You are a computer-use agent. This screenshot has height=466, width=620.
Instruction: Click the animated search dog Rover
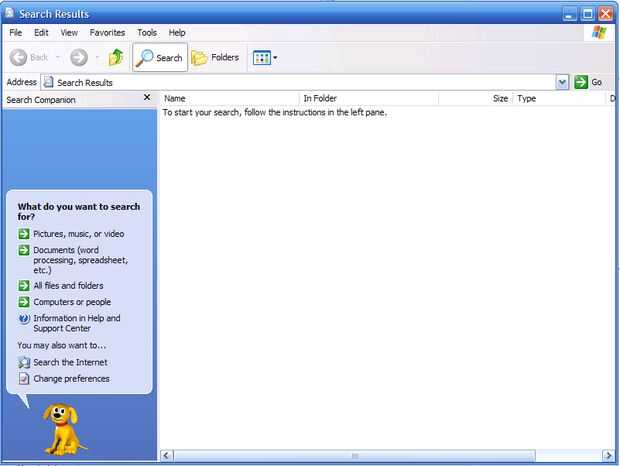tap(62, 429)
